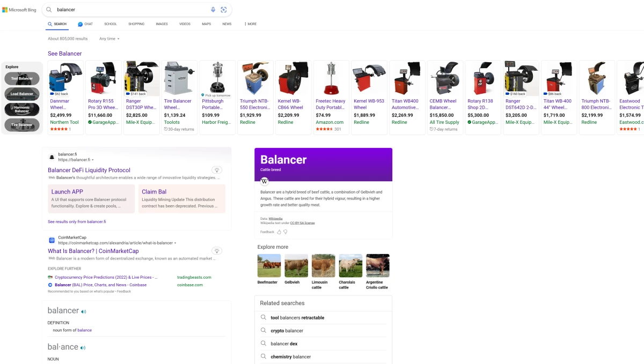Expand the Any time filter dropdown
644x364 pixels.
click(109, 39)
